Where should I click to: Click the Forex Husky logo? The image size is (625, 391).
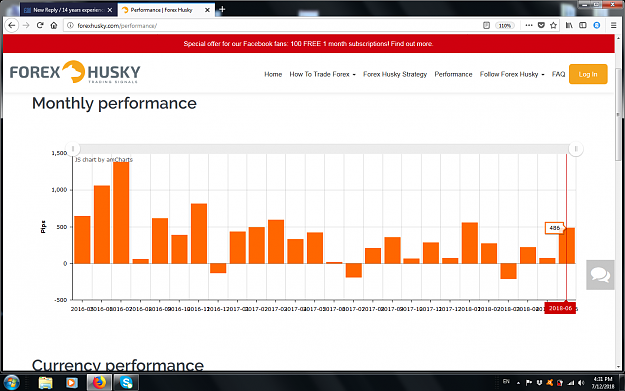[75, 72]
